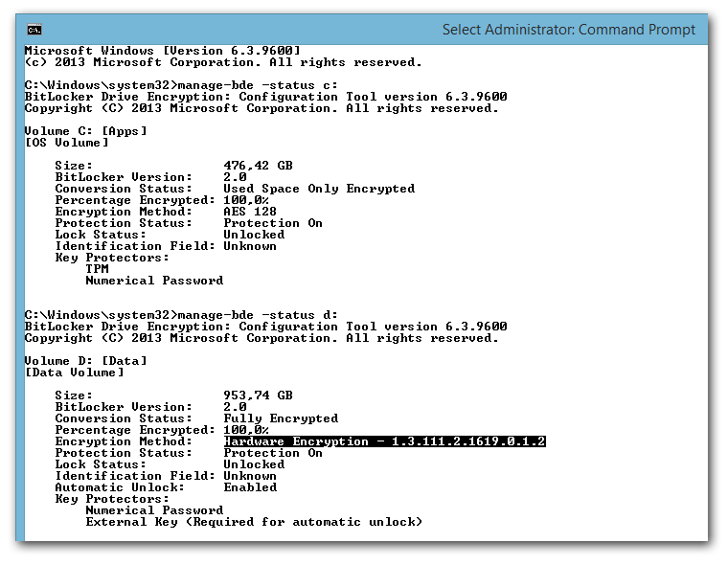Viewport: 728px width, 565px height.
Task: Click the 'manage-bde -status c:' command line
Action: 181,85
